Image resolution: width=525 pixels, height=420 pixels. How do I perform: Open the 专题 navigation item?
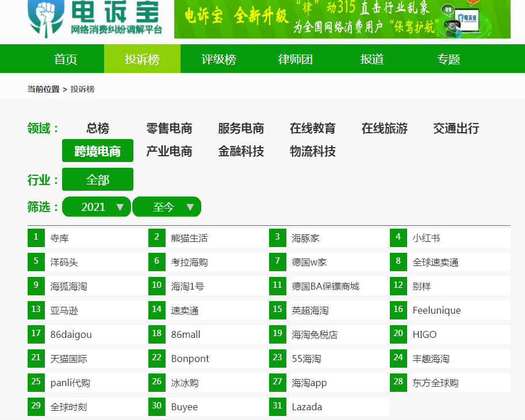coord(449,59)
